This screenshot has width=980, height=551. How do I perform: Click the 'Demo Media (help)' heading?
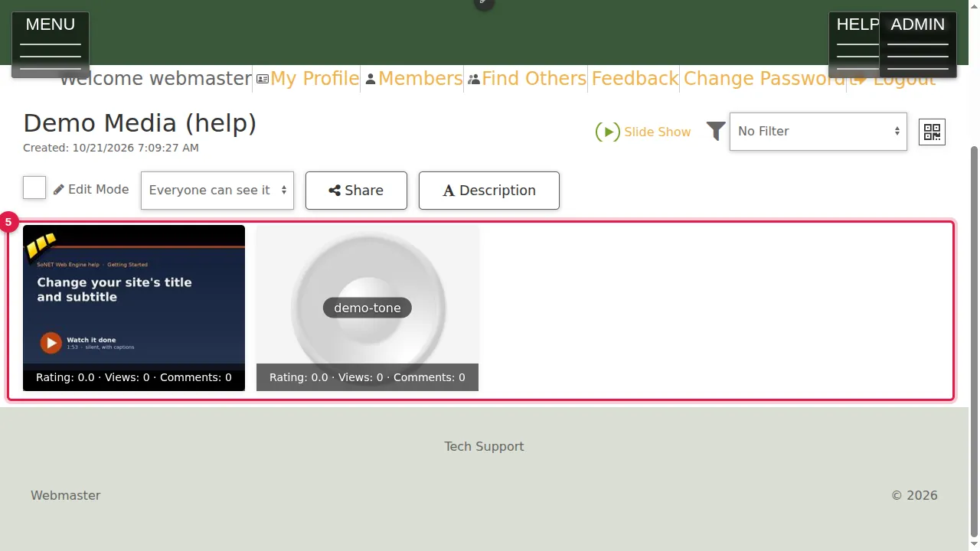point(140,123)
